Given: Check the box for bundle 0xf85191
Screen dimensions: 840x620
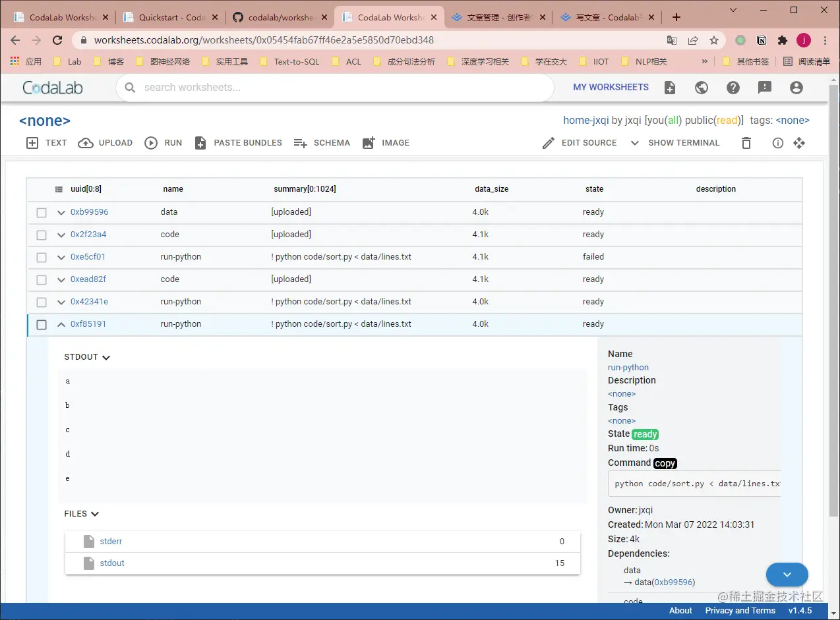Looking at the screenshot, I should coord(42,325).
